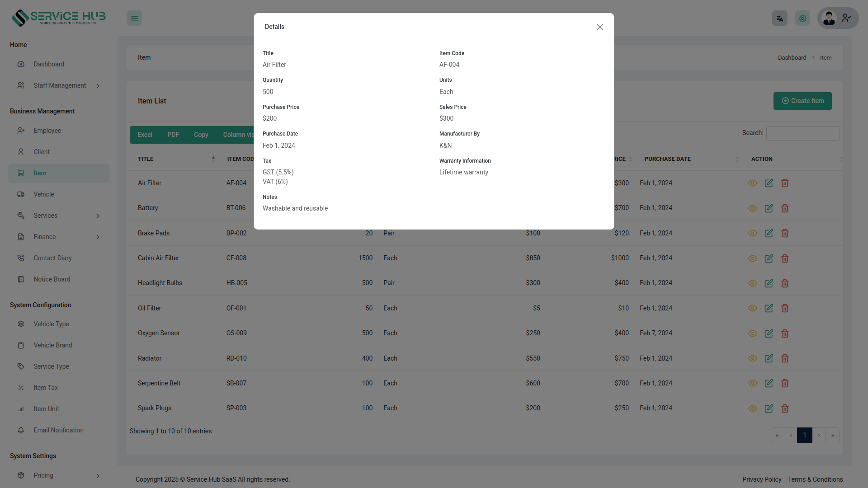868x488 pixels.
Task: Click the settings gear icon
Action: tap(802, 18)
